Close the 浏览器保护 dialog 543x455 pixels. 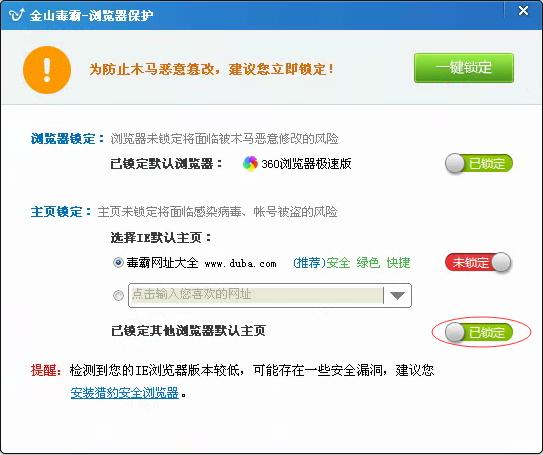(x=523, y=11)
